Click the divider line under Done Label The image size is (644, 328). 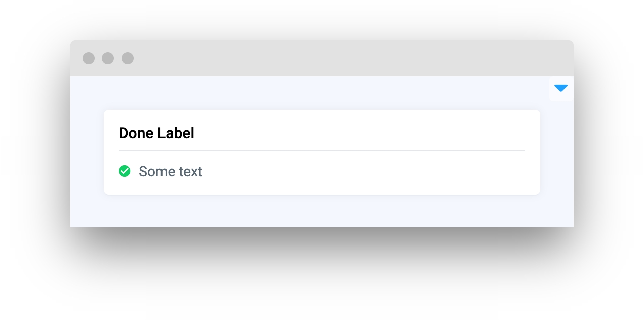click(x=322, y=151)
